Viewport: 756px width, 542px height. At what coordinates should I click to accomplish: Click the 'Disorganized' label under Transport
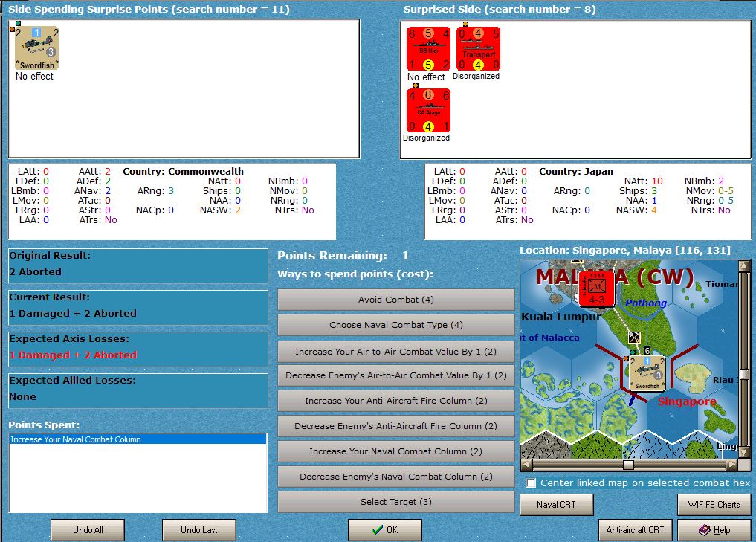476,76
